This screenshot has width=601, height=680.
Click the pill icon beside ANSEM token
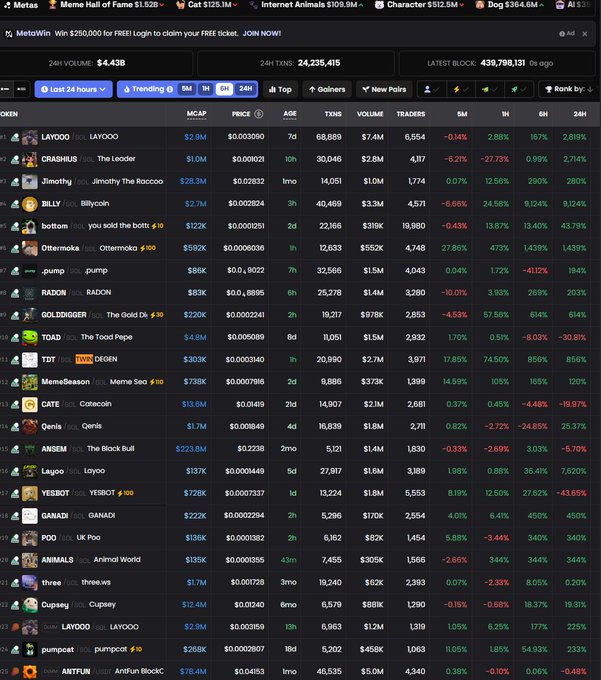15,449
